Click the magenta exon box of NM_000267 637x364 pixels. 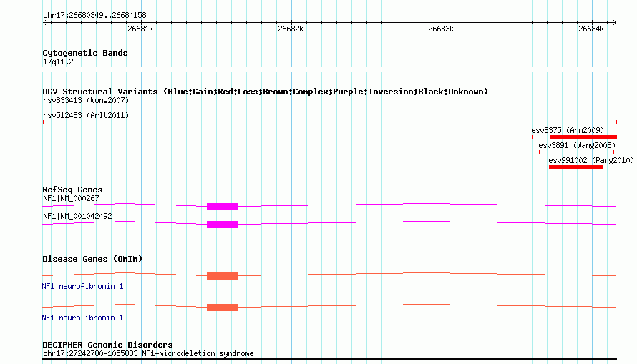click(x=223, y=207)
